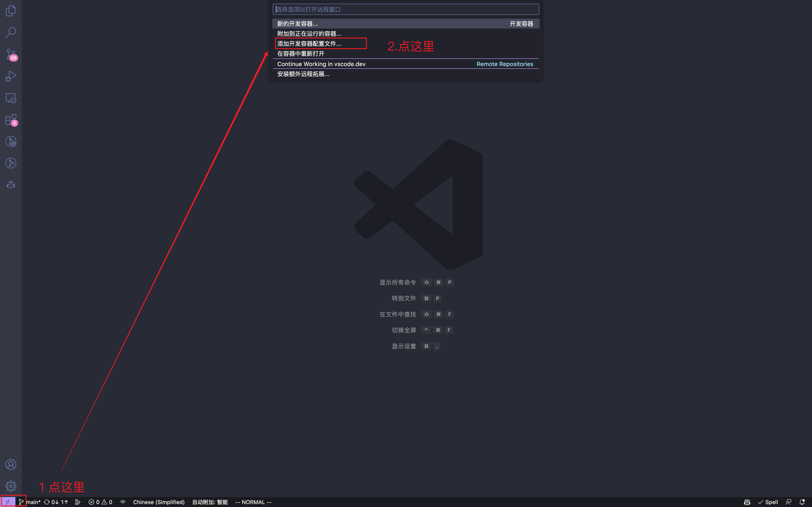The width and height of the screenshot is (812, 507).
Task: Open the GitHub Copilot sidebar icon
Action: click(11, 185)
